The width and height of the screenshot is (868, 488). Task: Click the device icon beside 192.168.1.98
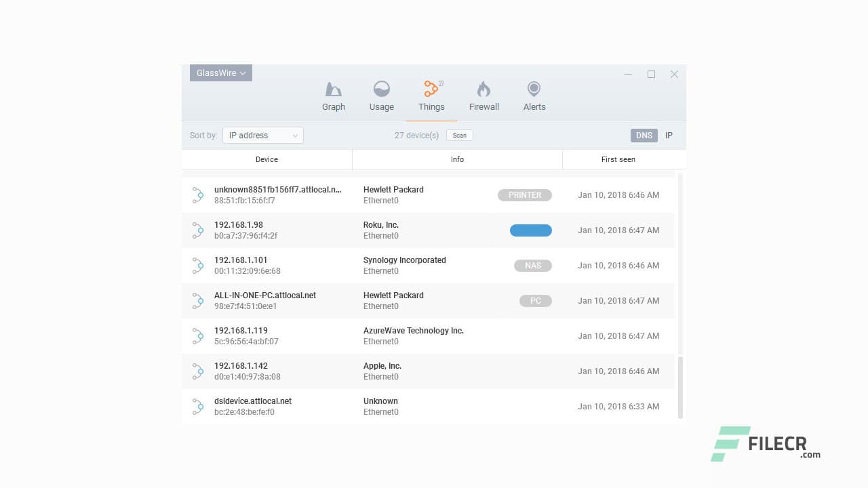click(x=197, y=230)
